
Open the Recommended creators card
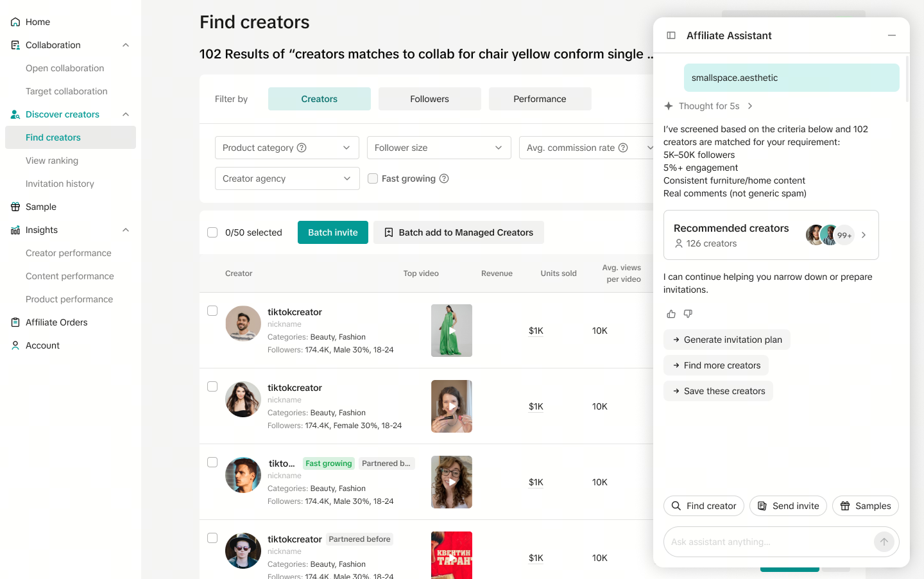[771, 235]
